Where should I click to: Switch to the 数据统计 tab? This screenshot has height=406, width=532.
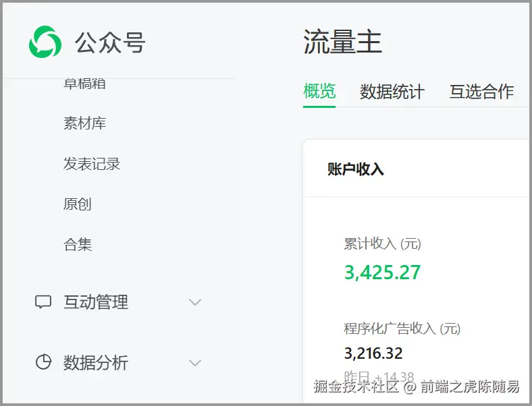[x=392, y=92]
